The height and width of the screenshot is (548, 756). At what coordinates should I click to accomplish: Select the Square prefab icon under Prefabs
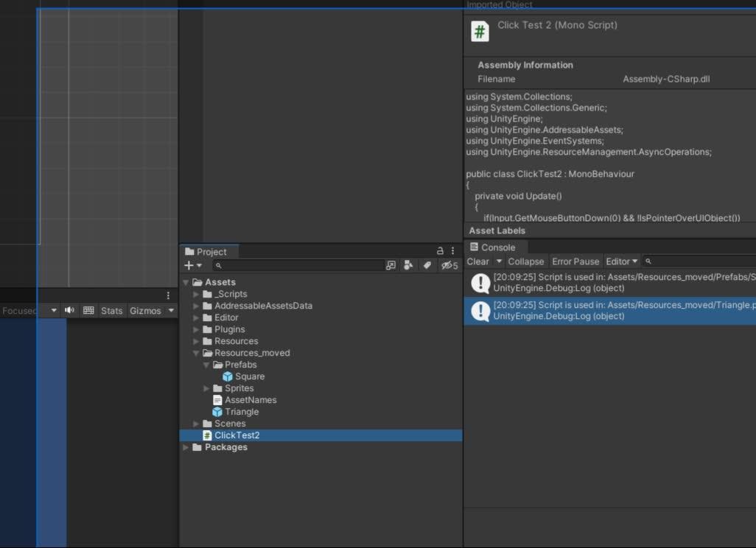coord(227,376)
